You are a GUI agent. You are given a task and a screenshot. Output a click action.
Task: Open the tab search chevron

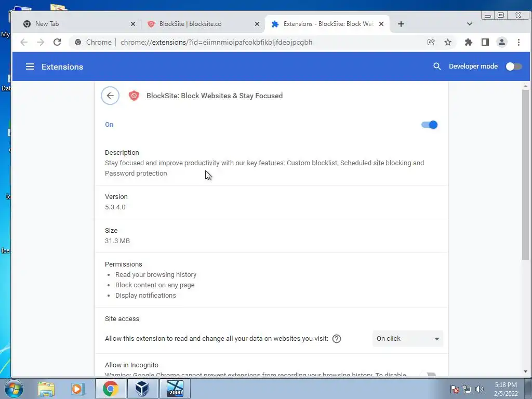(470, 24)
